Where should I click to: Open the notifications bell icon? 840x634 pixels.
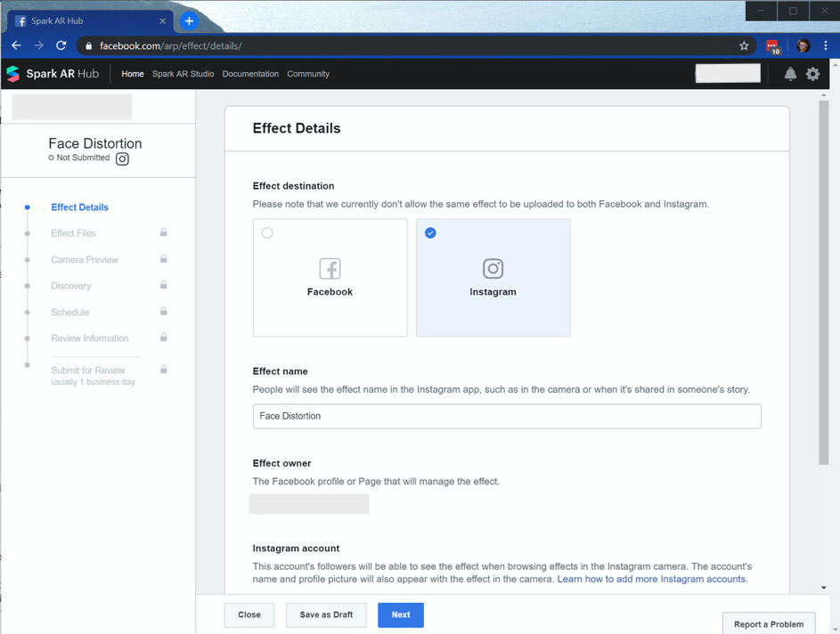(x=790, y=74)
